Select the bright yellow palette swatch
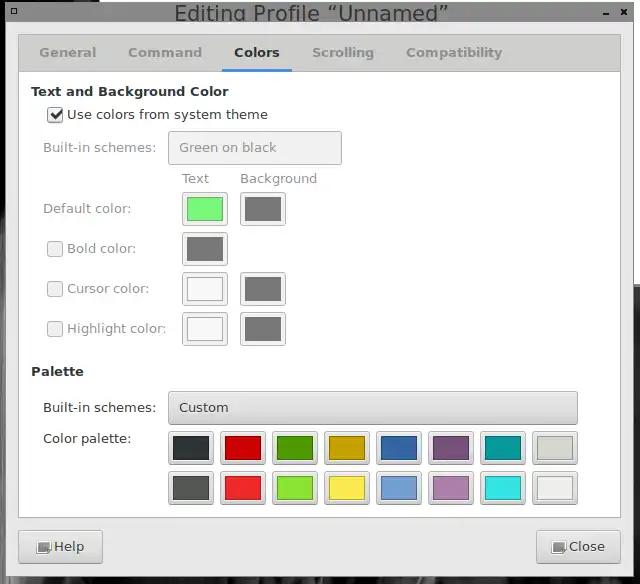 point(347,488)
